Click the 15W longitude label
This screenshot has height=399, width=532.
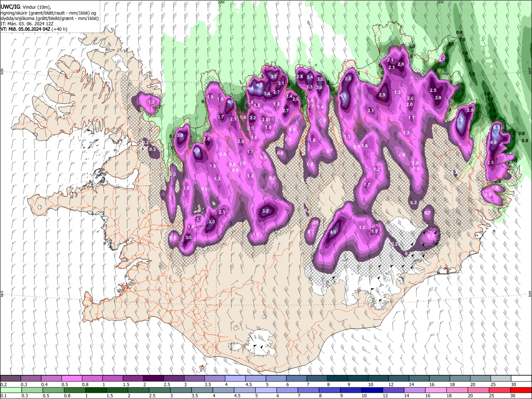440,2
